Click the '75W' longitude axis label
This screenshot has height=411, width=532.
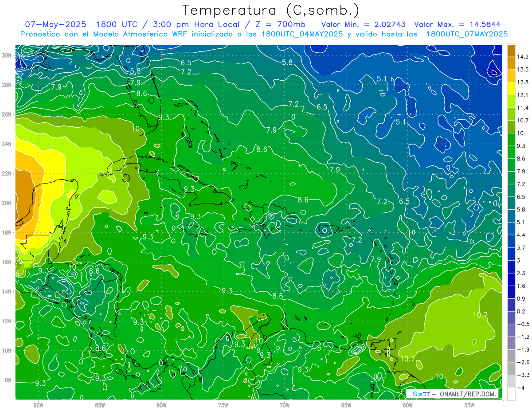tap(223, 405)
